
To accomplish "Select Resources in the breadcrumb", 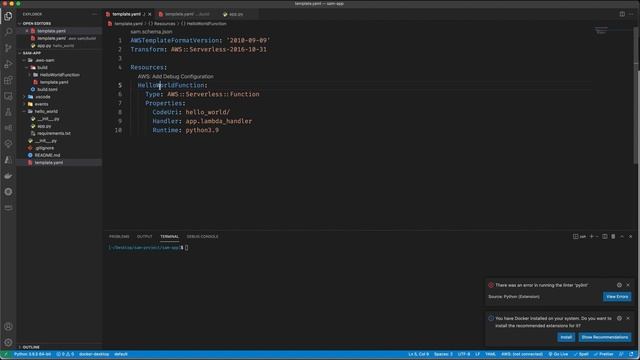I will tap(164, 24).
